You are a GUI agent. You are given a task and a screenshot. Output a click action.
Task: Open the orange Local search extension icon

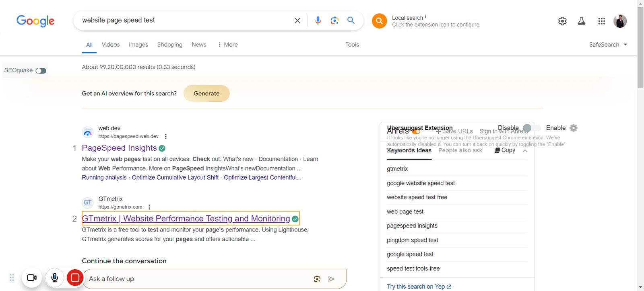[x=379, y=21]
